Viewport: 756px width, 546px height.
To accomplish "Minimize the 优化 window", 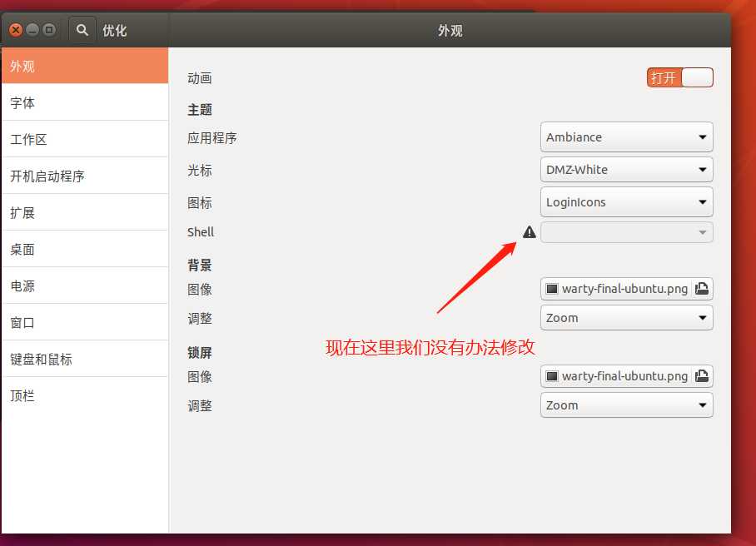I will pos(32,30).
